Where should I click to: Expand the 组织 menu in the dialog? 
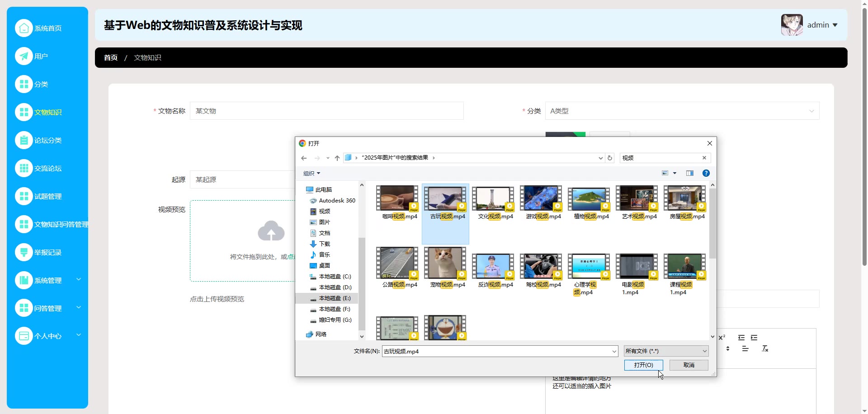click(311, 174)
